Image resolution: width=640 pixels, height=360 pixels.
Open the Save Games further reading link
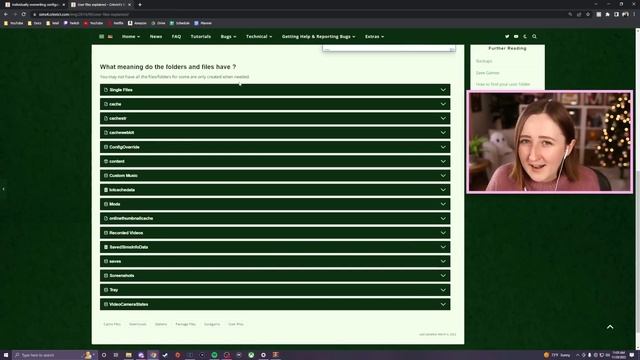[x=487, y=73]
